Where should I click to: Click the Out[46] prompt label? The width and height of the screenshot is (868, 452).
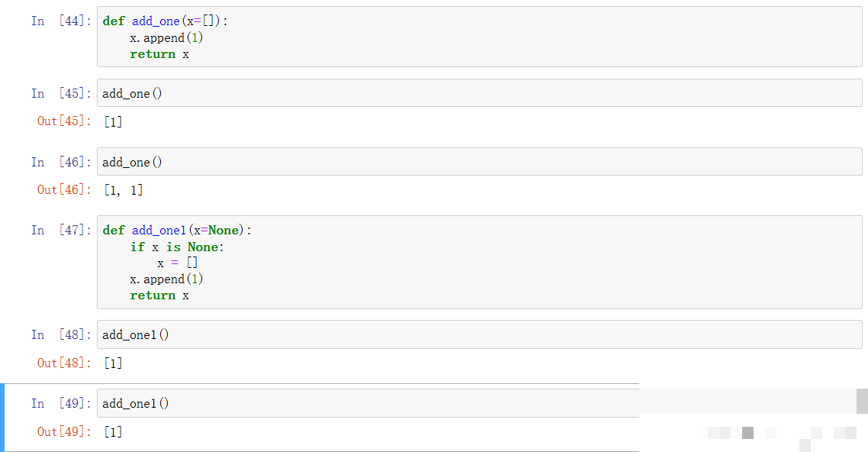point(64,189)
